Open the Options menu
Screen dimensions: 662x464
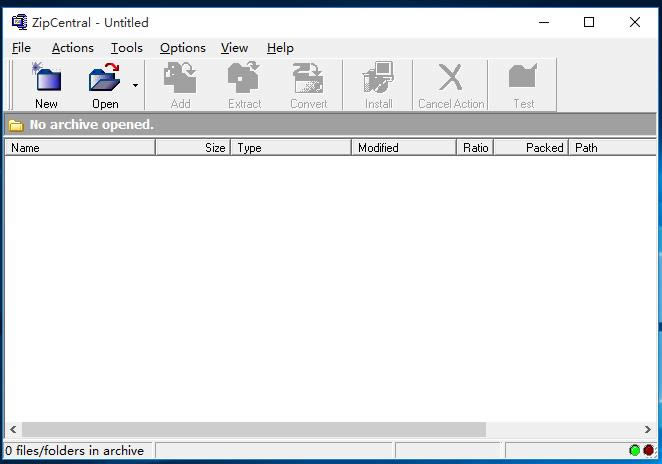click(x=182, y=48)
